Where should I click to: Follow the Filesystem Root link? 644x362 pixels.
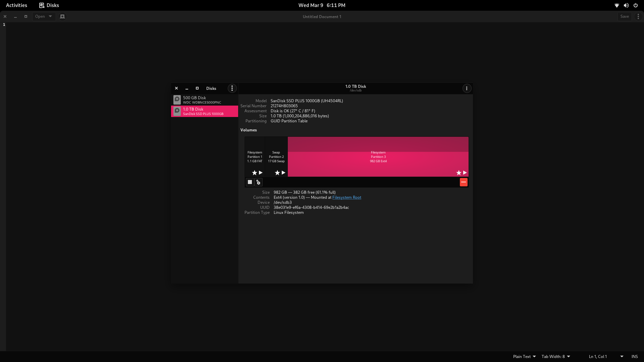(346, 197)
